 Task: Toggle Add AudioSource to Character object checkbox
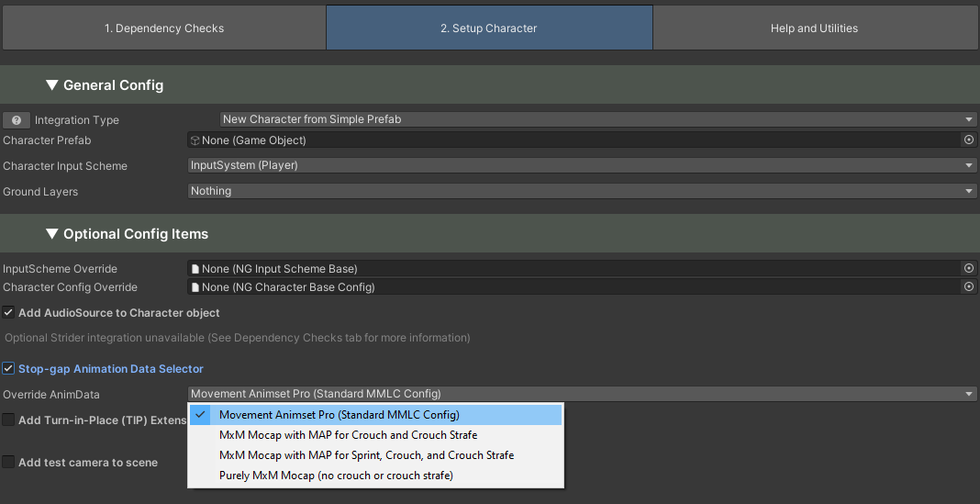8,312
